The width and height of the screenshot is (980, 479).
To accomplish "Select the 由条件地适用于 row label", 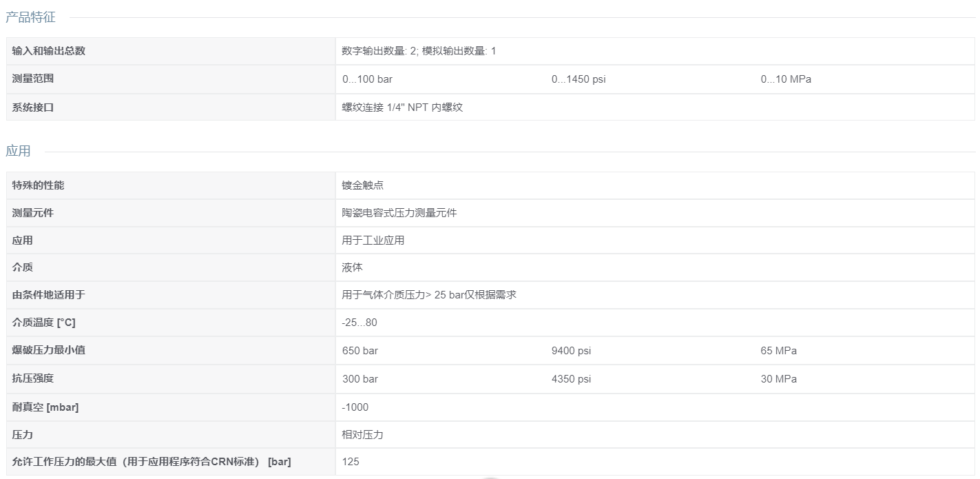I will (49, 295).
